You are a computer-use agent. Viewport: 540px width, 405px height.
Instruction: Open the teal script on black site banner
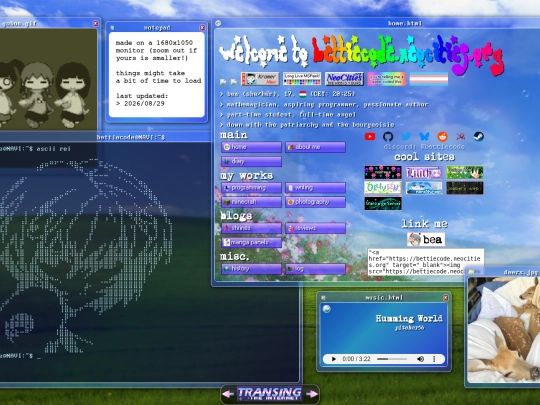(383, 204)
